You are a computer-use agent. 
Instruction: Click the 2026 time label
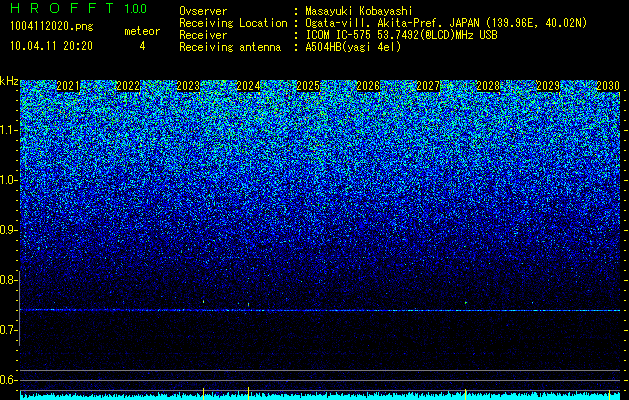(368, 86)
